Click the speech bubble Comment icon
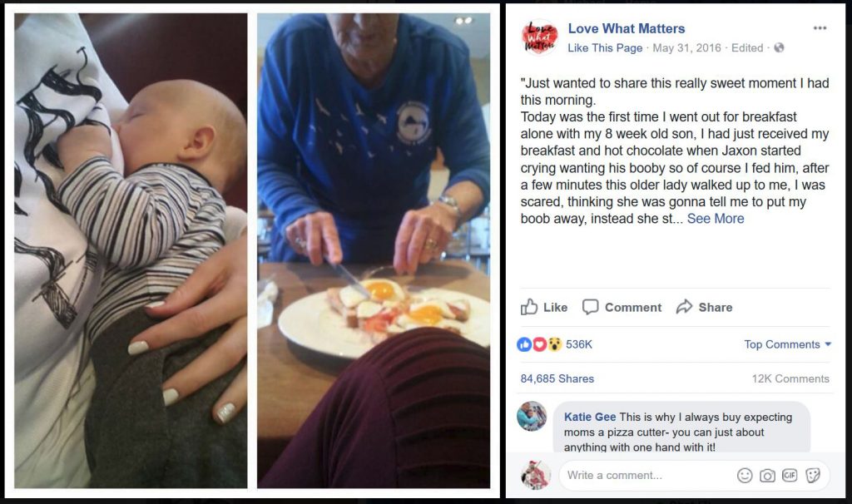This screenshot has height=504, width=852. pyautogui.click(x=590, y=308)
